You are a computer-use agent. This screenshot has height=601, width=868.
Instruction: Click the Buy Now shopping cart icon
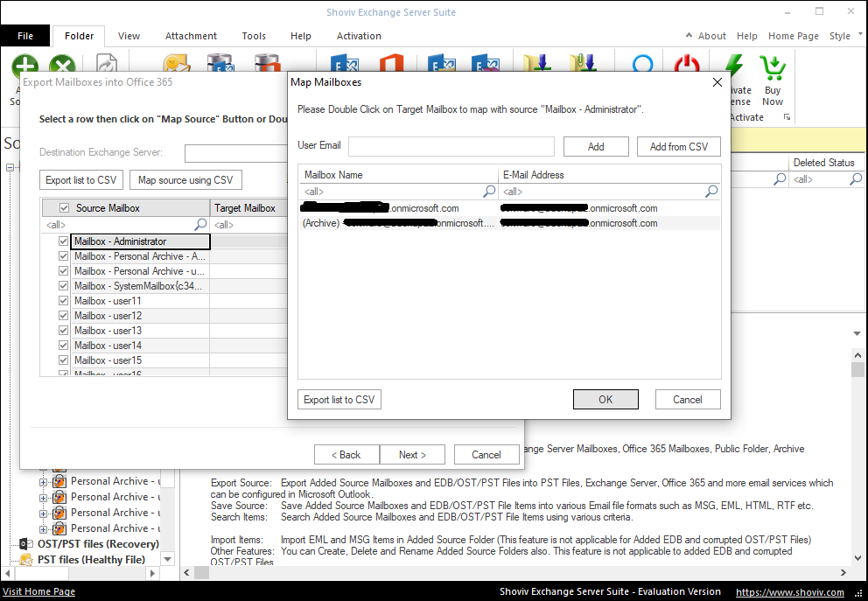(773, 67)
